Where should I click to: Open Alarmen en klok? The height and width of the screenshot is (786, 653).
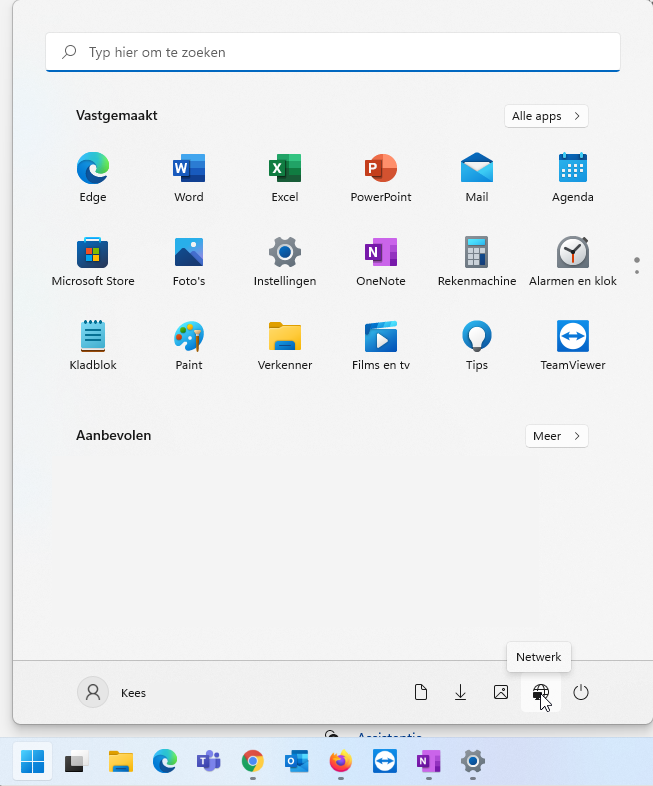(573, 262)
